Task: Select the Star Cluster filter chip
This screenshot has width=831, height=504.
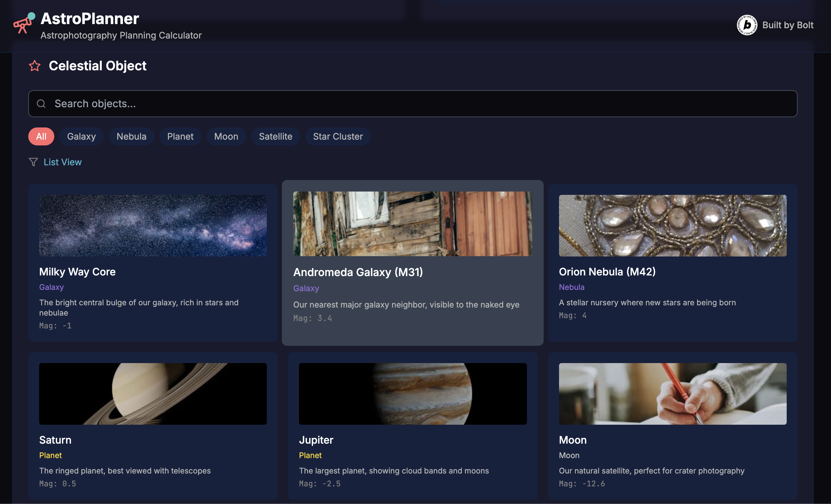Action: pyautogui.click(x=337, y=136)
